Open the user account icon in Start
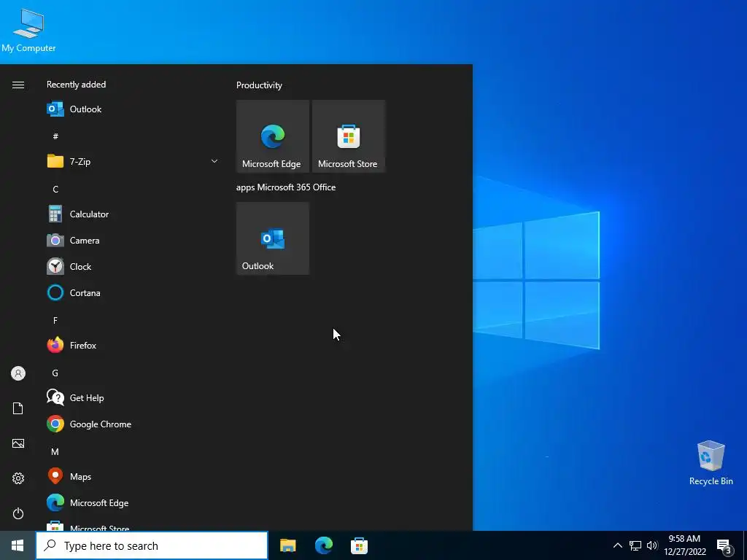This screenshot has width=747, height=560. pos(18,373)
